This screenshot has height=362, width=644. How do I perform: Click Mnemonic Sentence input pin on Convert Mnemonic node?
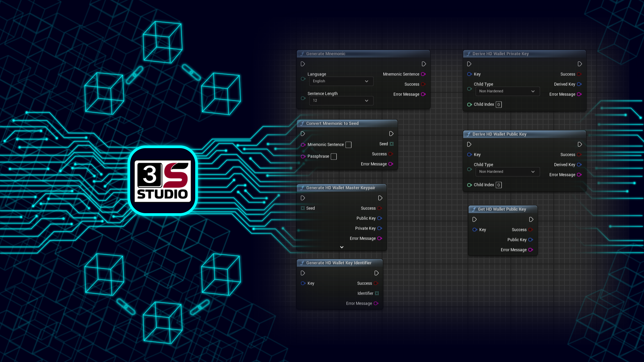tap(303, 144)
